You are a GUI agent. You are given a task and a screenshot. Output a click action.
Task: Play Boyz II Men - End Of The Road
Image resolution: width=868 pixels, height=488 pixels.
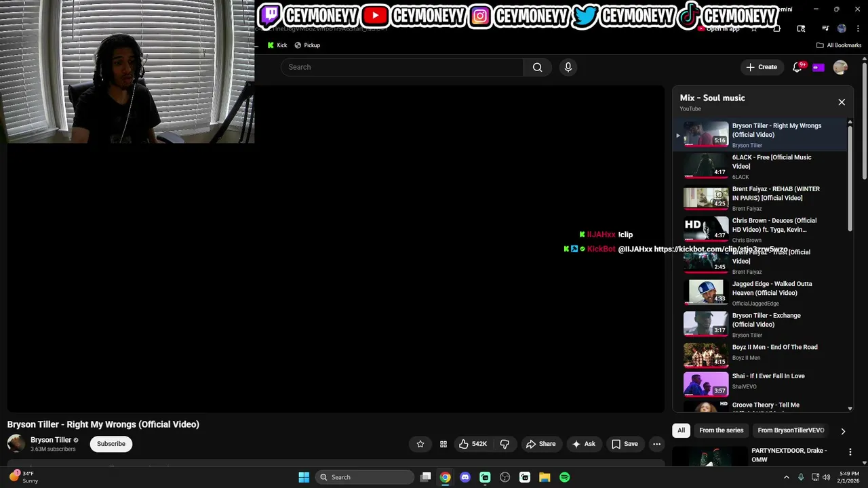click(x=759, y=354)
